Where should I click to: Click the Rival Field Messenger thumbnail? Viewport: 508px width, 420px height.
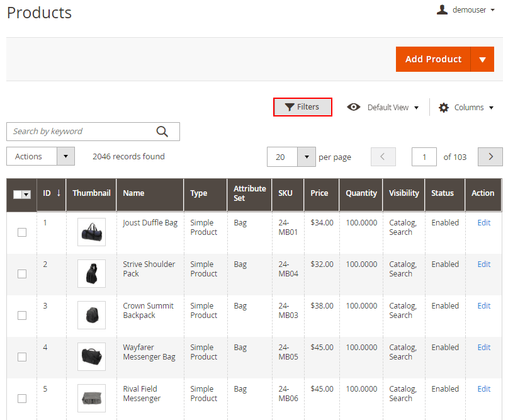click(x=91, y=399)
